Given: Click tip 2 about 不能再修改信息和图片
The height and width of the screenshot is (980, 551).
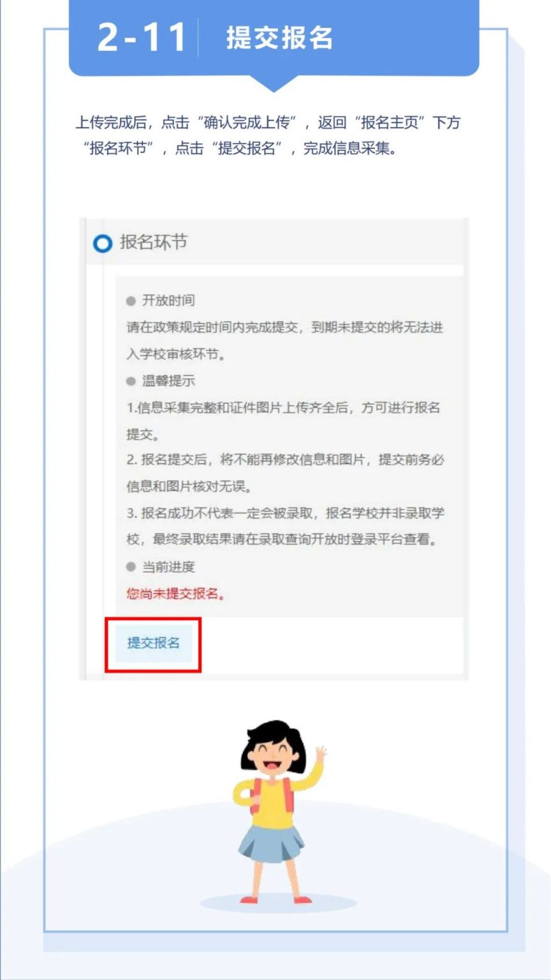Looking at the screenshot, I should pos(285,473).
